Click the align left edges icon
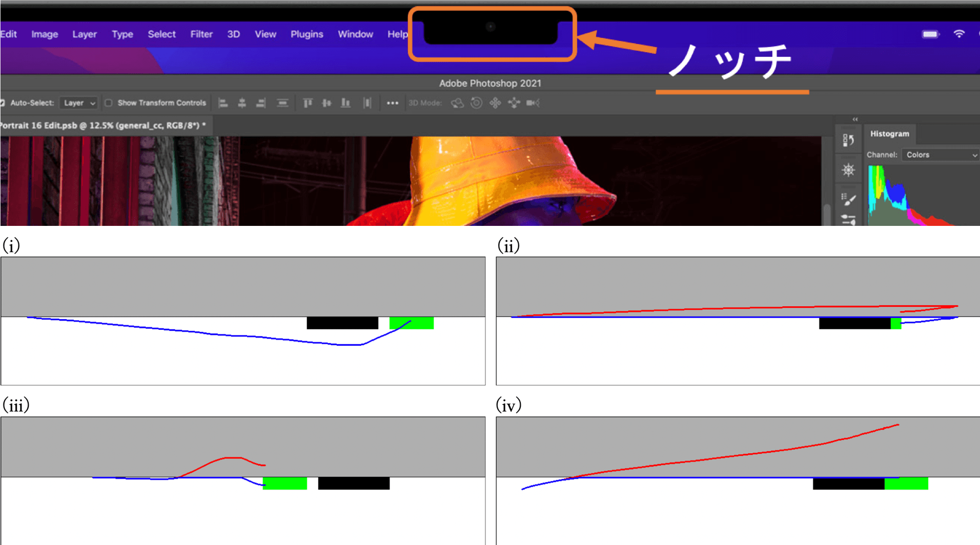Image resolution: width=980 pixels, height=545 pixels. tap(223, 103)
